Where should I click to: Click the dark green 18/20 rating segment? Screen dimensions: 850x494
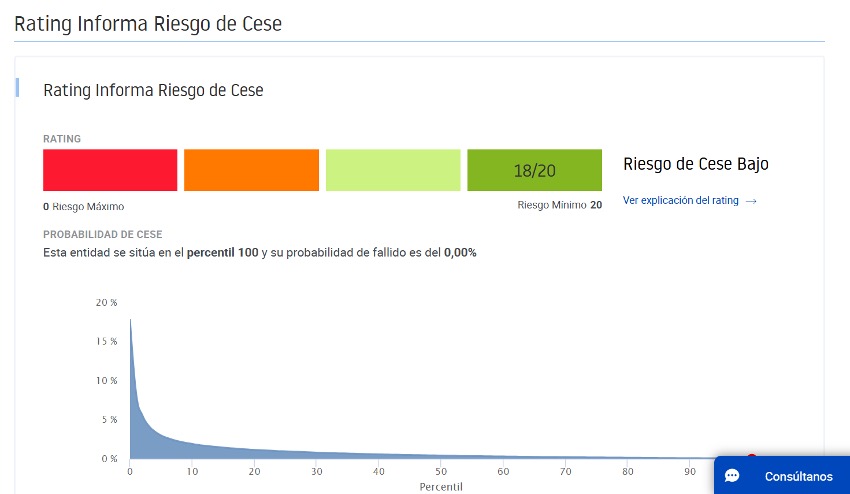(x=535, y=170)
